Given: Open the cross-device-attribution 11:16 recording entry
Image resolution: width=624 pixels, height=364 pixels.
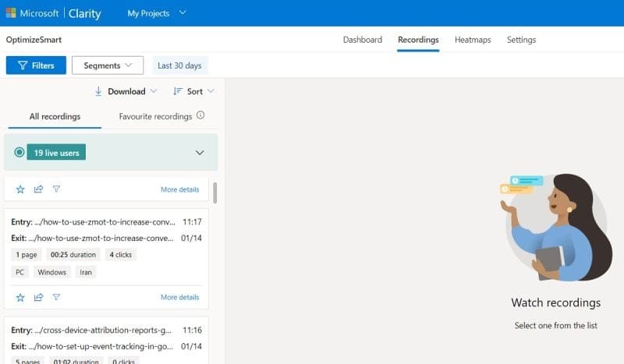Looking at the screenshot, I should pos(106,330).
